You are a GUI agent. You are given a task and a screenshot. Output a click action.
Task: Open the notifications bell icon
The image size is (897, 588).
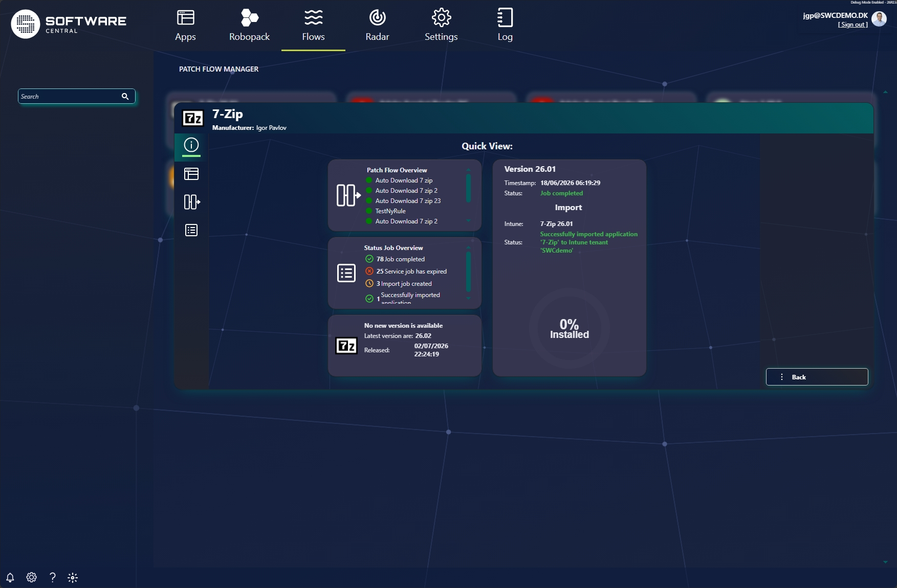[10, 577]
